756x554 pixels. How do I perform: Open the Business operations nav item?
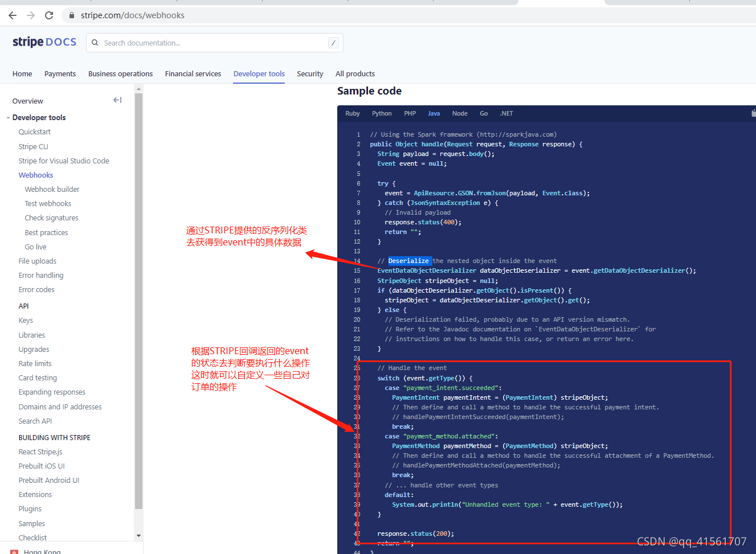pos(120,73)
